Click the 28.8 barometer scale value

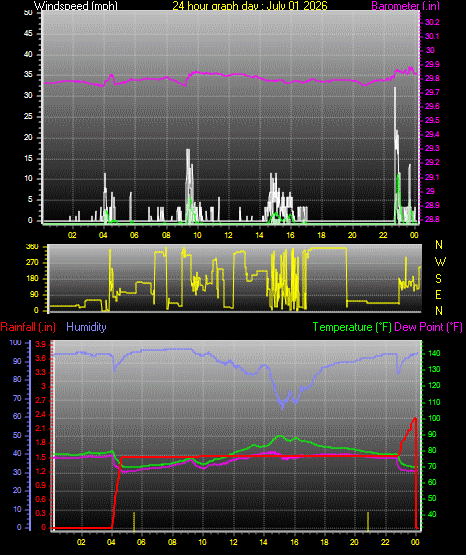pyautogui.click(x=432, y=219)
